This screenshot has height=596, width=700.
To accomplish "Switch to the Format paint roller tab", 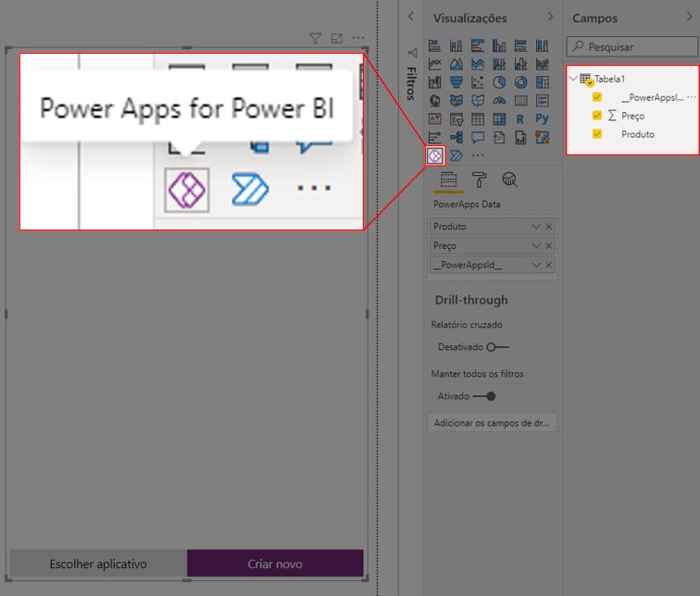I will [x=479, y=180].
